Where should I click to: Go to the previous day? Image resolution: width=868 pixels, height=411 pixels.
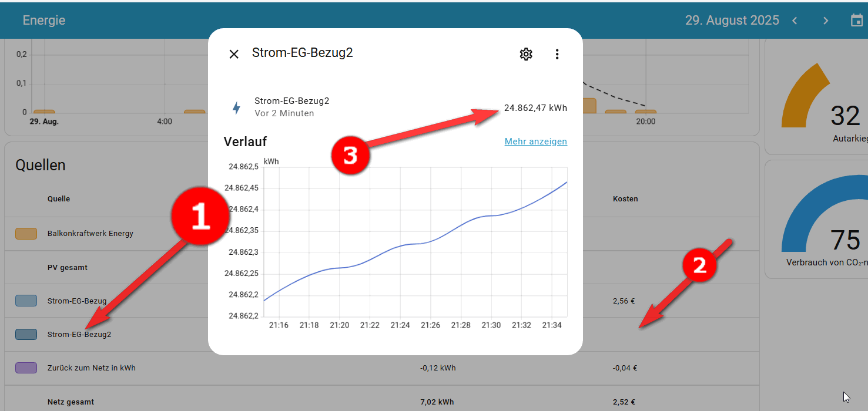click(x=795, y=21)
